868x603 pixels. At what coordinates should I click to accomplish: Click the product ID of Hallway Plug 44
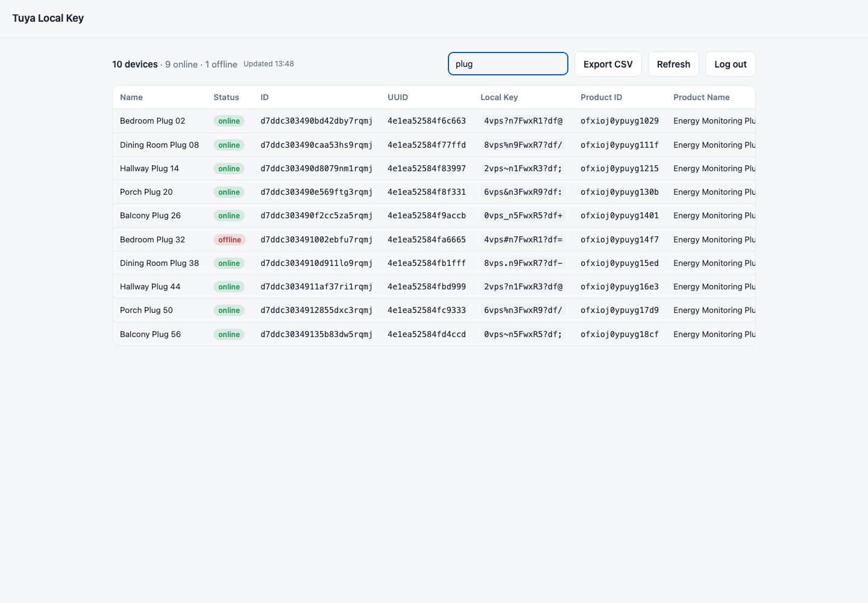(620, 286)
